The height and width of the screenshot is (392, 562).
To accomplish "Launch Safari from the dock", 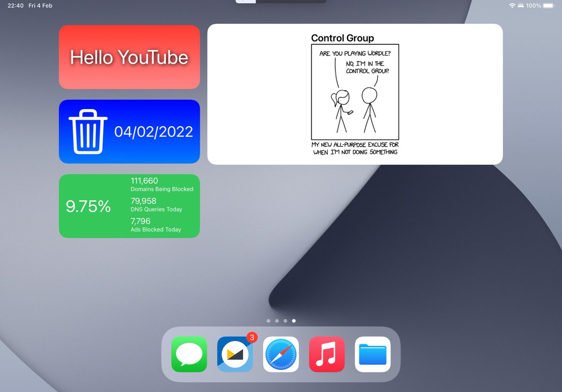I will pos(281,354).
